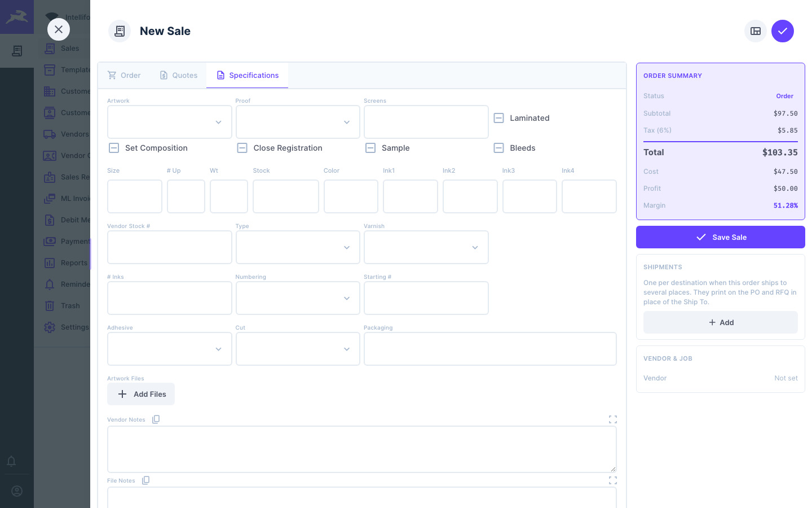Open Debit Memos sidebar icon
The width and height of the screenshot is (812, 508).
click(x=50, y=220)
